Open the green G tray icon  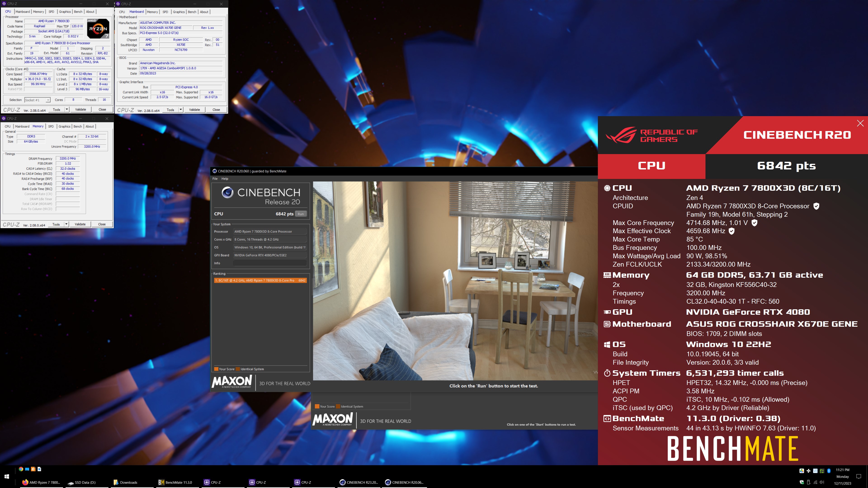point(822,471)
